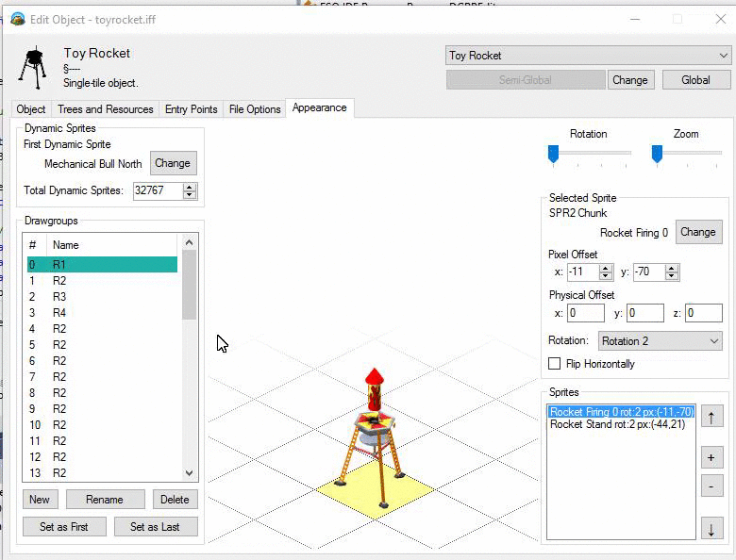Select the Rocket Stand sprite entry
The image size is (736, 560).
click(x=622, y=424)
